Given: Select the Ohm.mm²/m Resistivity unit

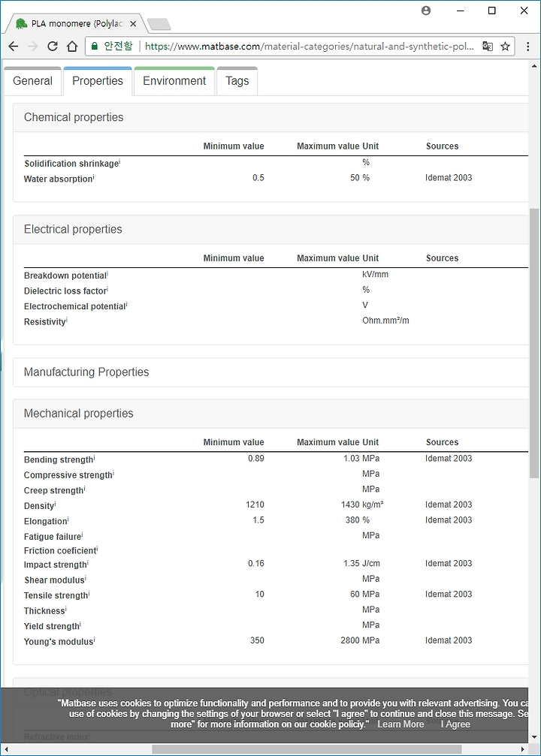Looking at the screenshot, I should (385, 321).
